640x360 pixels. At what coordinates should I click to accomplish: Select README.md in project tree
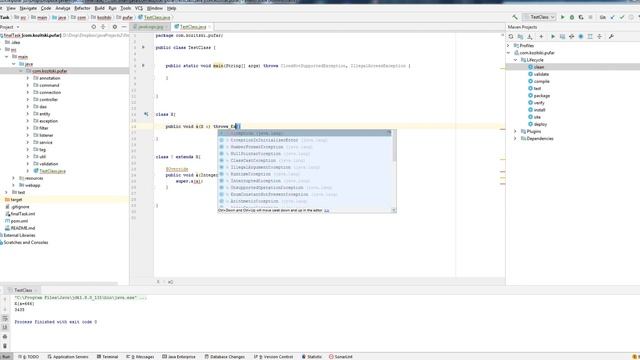point(20,228)
